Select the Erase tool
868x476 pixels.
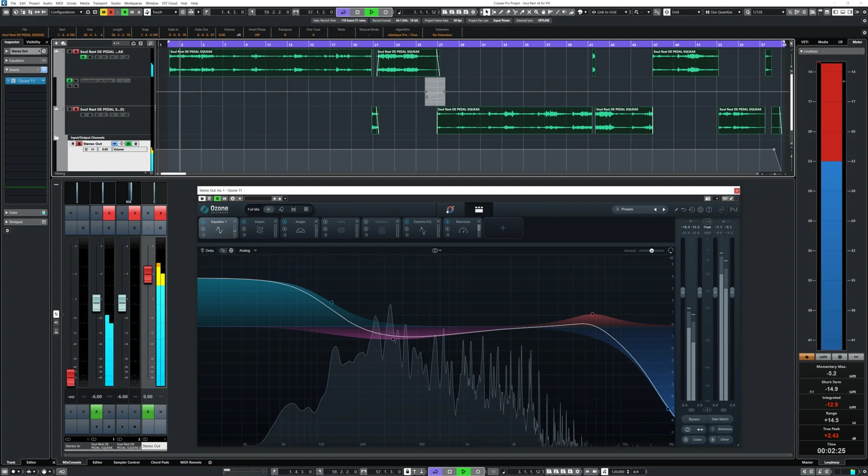pos(508,12)
